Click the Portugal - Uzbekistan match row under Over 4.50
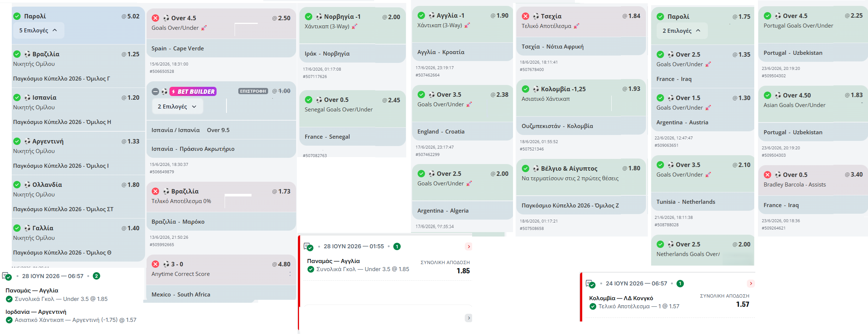This screenshot has height=334, width=868. pyautogui.click(x=813, y=132)
